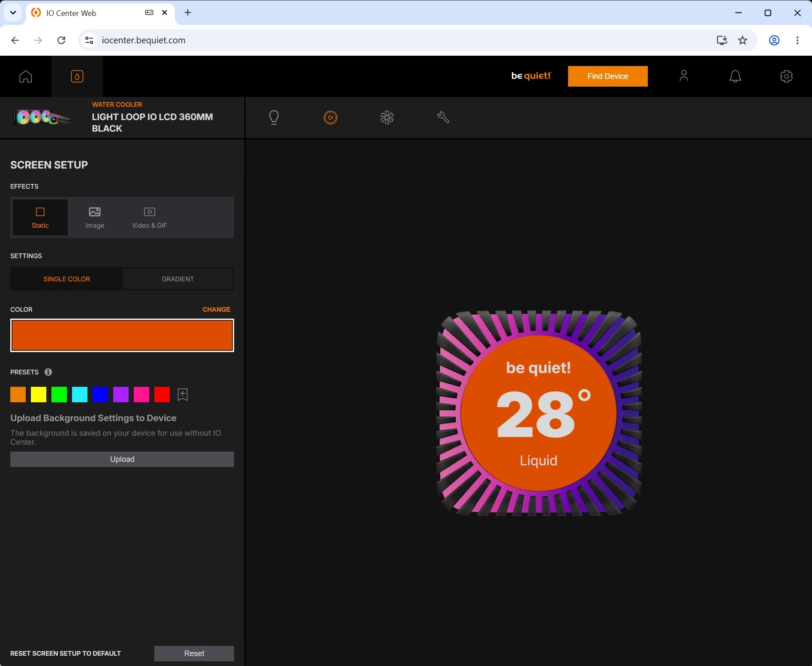Select the Video & GIF effect
The height and width of the screenshot is (666, 812).
[150, 217]
